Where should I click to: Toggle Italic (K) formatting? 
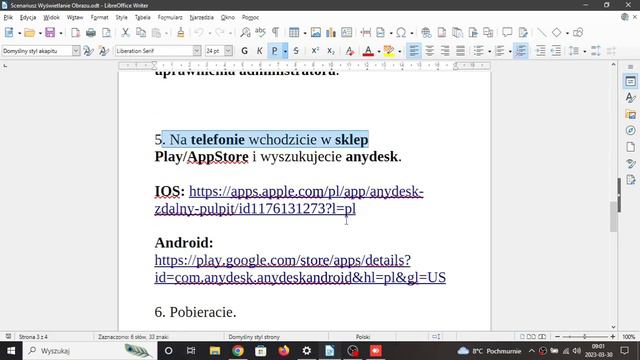pyautogui.click(x=260, y=51)
